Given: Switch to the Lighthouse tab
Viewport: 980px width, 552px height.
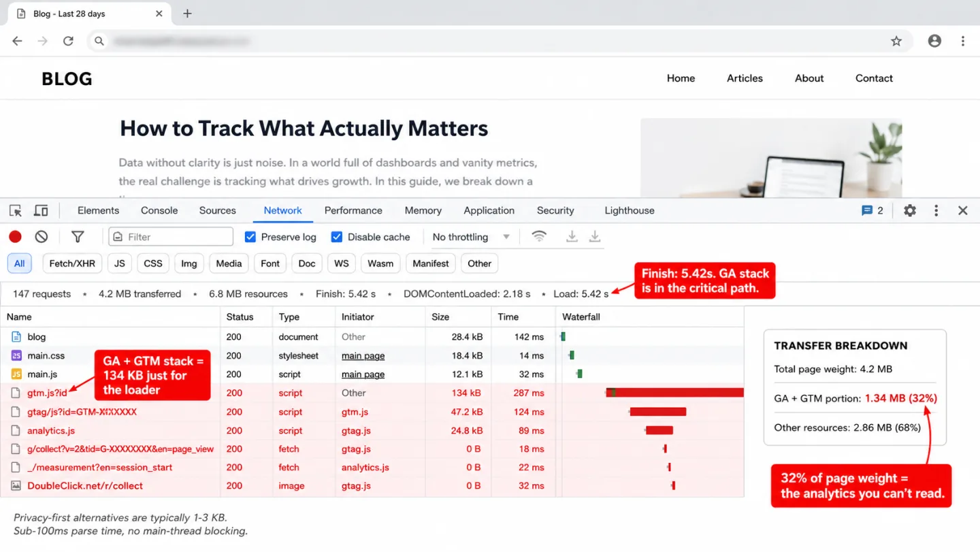Looking at the screenshot, I should click(630, 211).
